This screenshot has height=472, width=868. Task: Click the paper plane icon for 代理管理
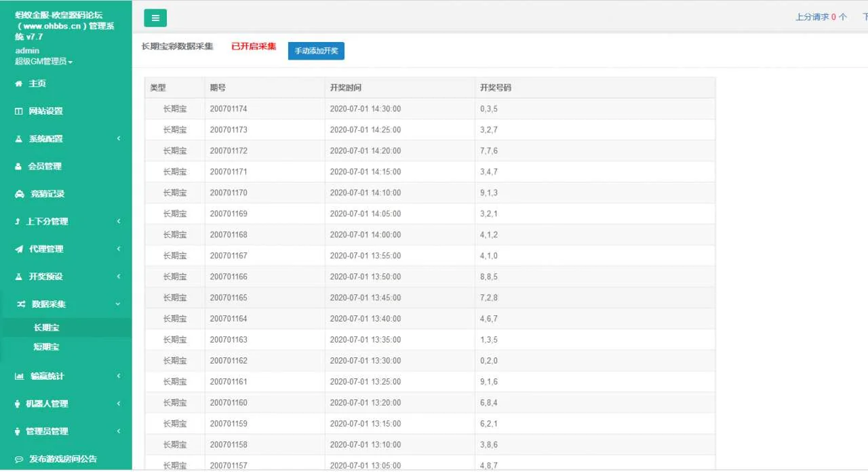tap(19, 249)
